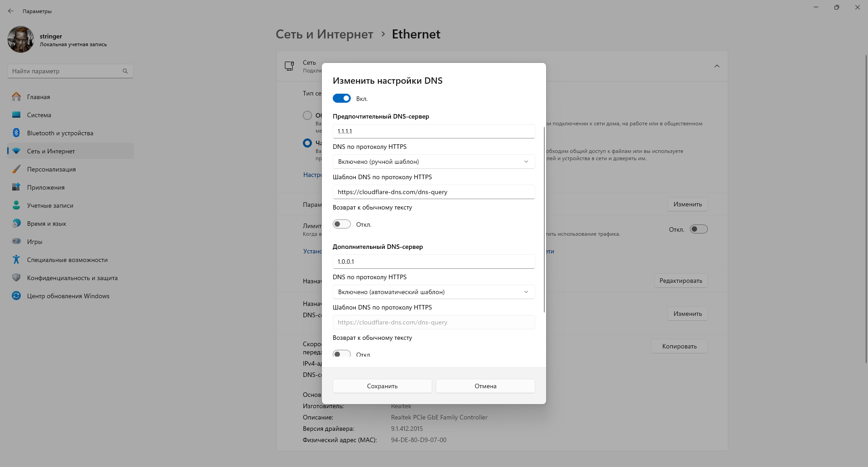
Task: Click the Игры gamepad icon
Action: point(16,242)
